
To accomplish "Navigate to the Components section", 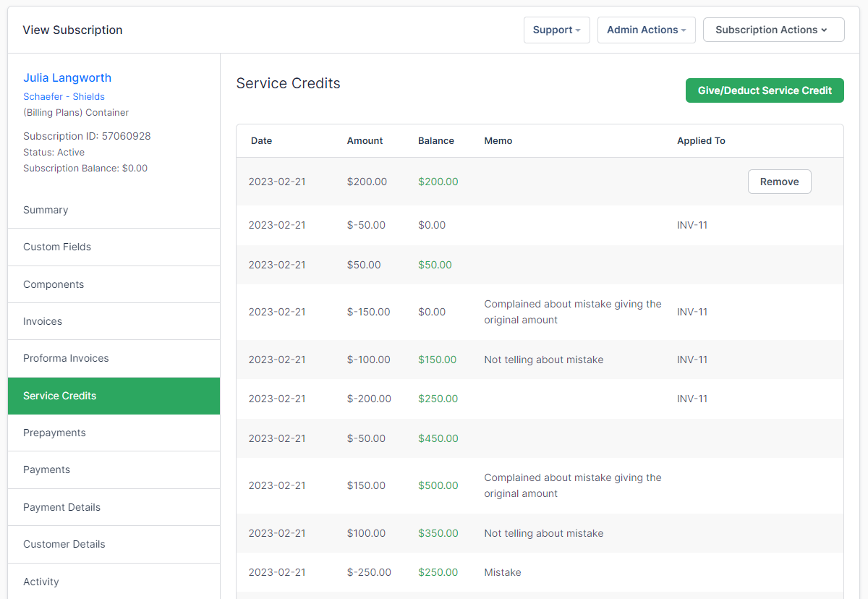I will coord(54,284).
